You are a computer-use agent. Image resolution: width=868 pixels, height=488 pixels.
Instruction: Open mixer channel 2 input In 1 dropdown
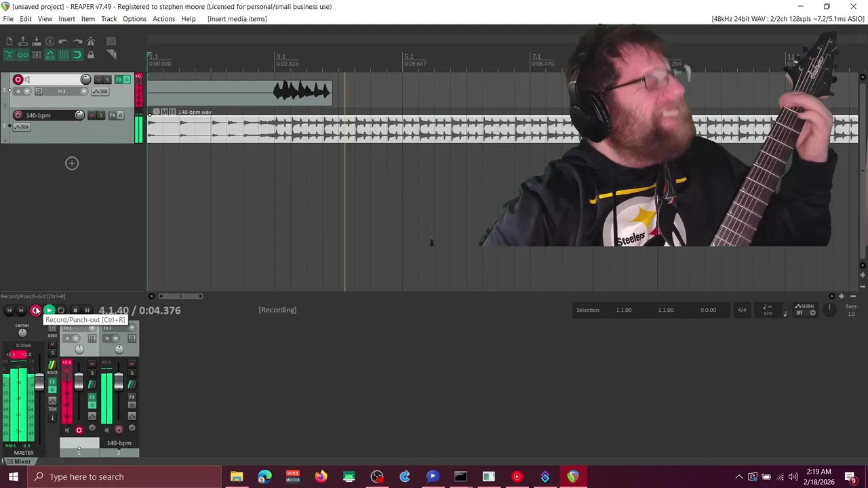coord(119,328)
